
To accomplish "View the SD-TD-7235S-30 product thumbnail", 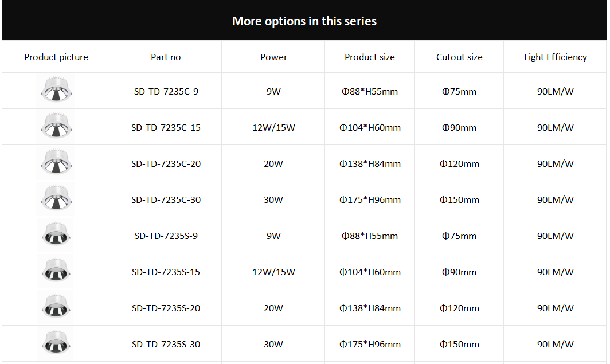I will click(56, 343).
